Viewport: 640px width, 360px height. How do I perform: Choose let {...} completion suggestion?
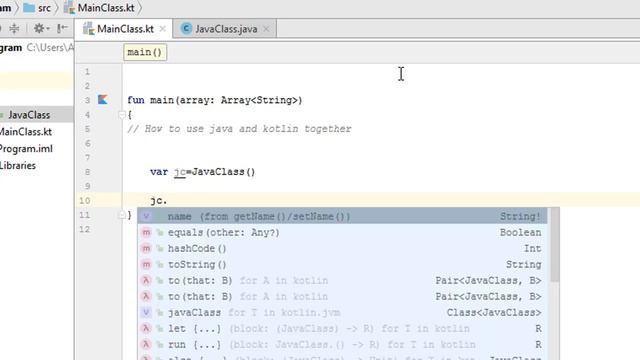coord(342,329)
